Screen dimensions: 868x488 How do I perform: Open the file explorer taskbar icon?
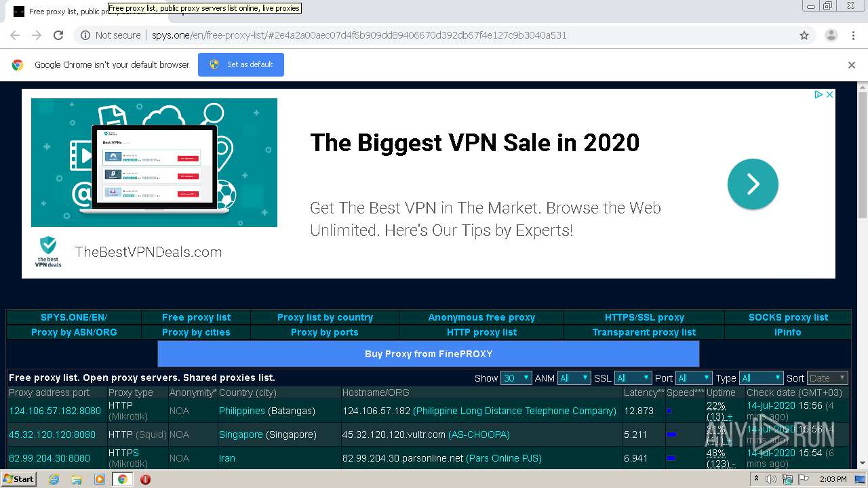[77, 479]
